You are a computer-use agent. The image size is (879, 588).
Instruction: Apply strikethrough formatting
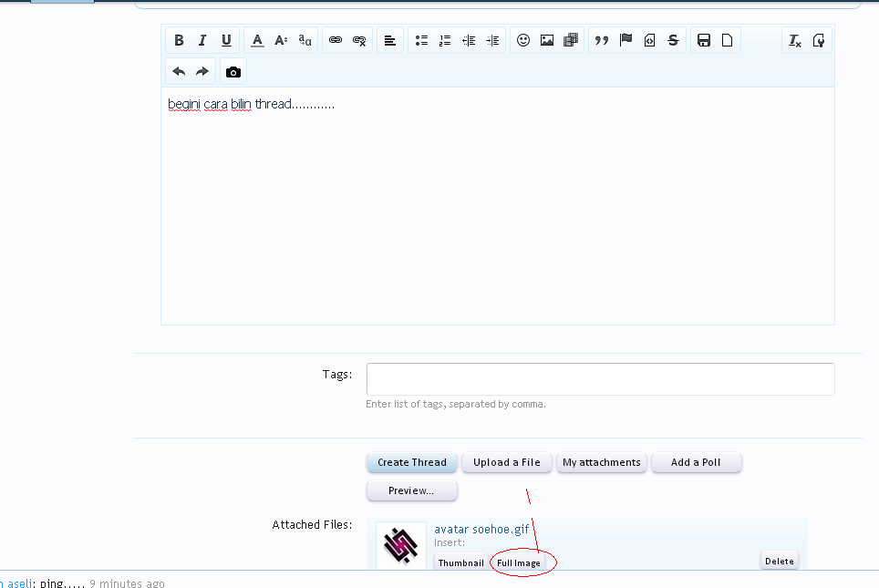[x=673, y=40]
